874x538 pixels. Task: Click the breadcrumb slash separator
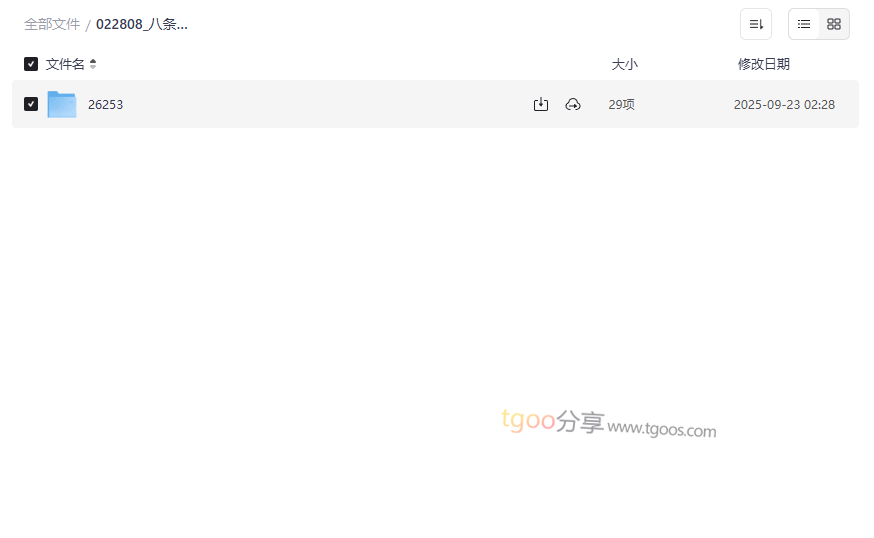point(88,25)
